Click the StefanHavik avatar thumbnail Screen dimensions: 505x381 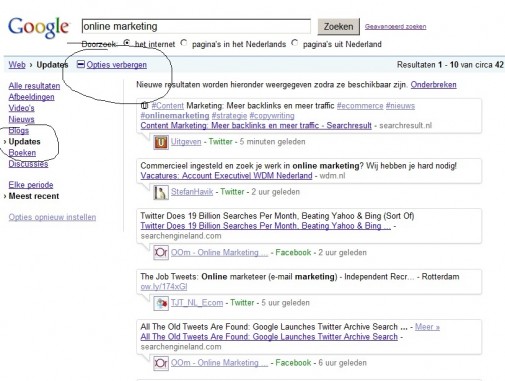(x=161, y=193)
